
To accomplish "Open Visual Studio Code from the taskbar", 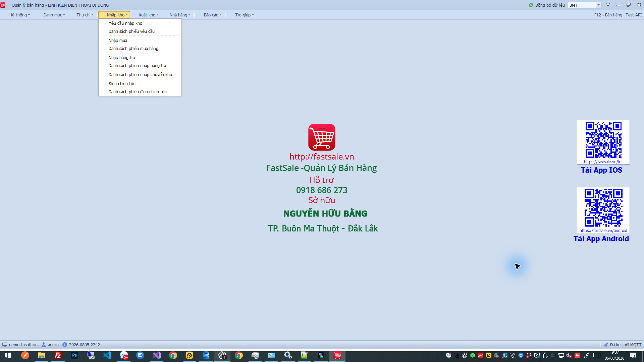I will (107, 355).
